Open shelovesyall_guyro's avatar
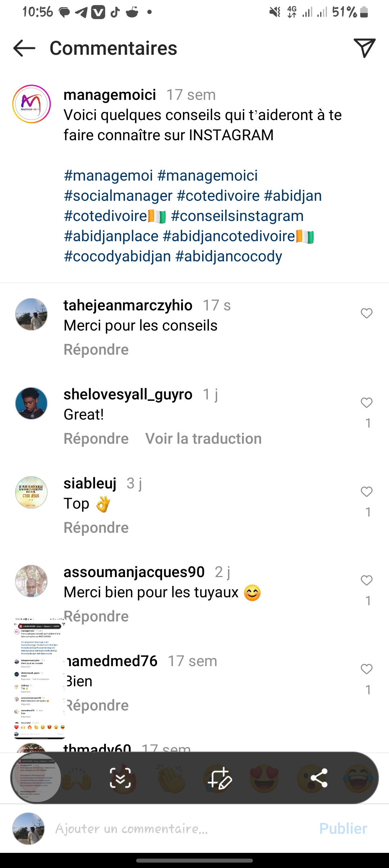The image size is (389, 868). point(31,403)
